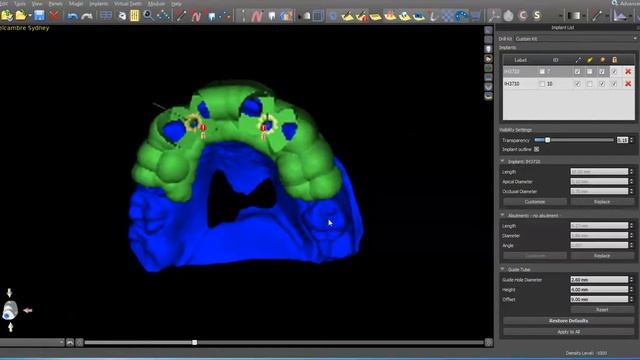Click the top icon in viewport sidebar
This screenshot has height=360, width=640.
[x=488, y=30]
